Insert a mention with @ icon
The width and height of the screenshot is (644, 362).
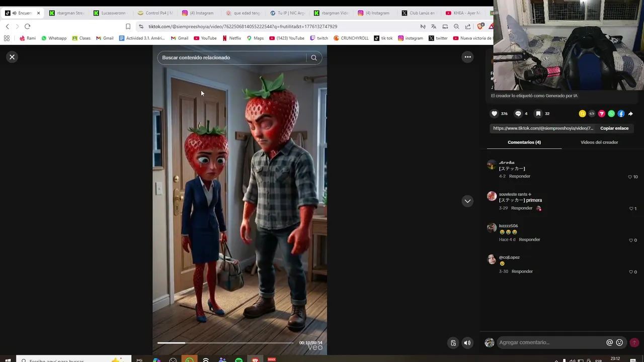pyautogui.click(x=609, y=342)
